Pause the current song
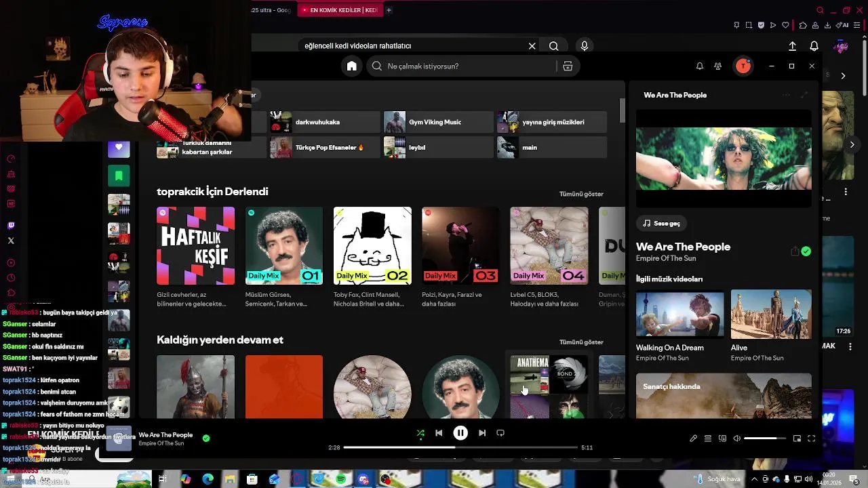868x488 pixels. 460,432
